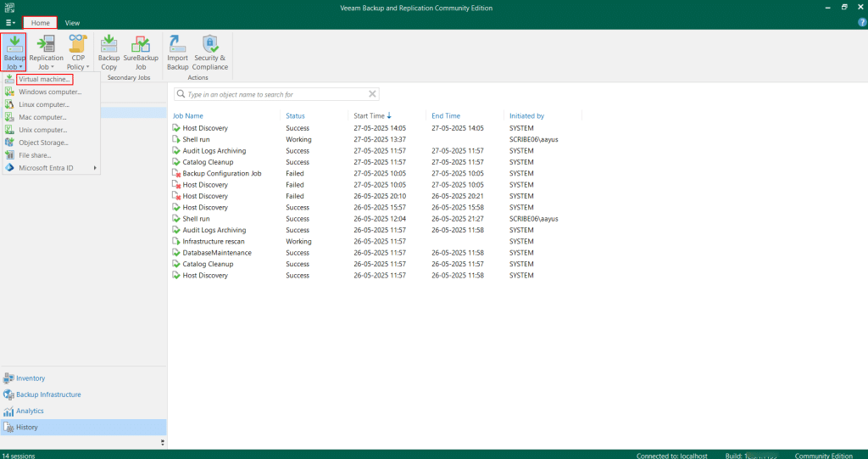The width and height of the screenshot is (868, 459).
Task: Clear the search field with X
Action: [x=373, y=94]
